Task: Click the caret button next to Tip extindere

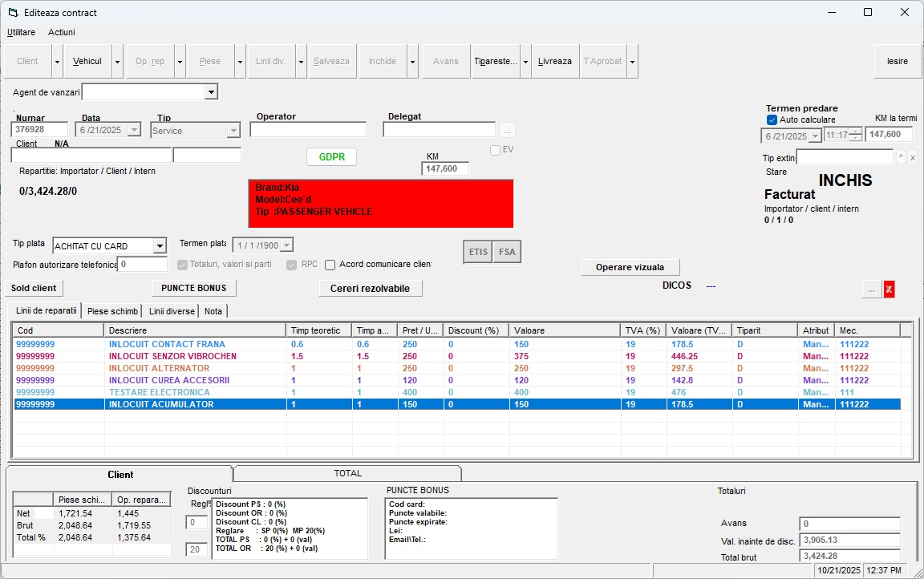Action: click(901, 157)
